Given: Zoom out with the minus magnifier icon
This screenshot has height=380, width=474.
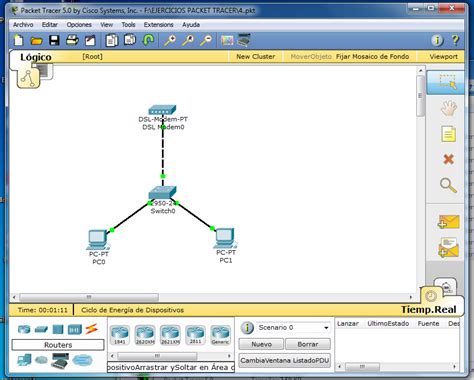Looking at the screenshot, I should tap(206, 41).
